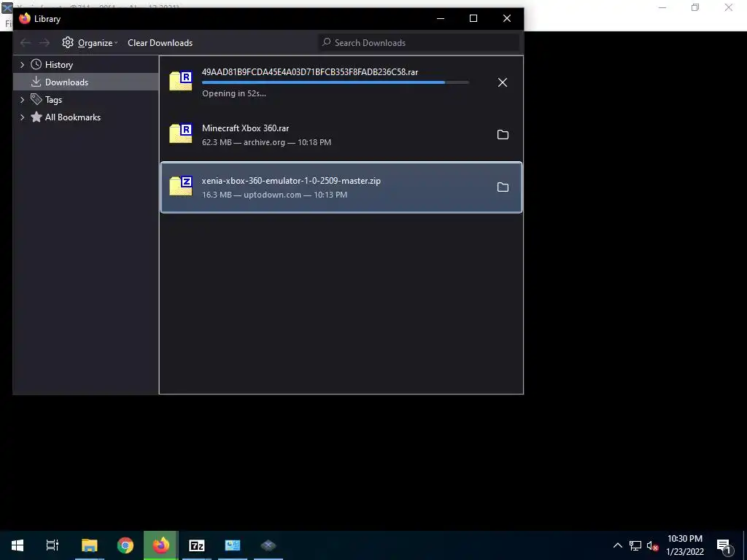
Task: Open the Organize gear menu
Action: (x=90, y=43)
